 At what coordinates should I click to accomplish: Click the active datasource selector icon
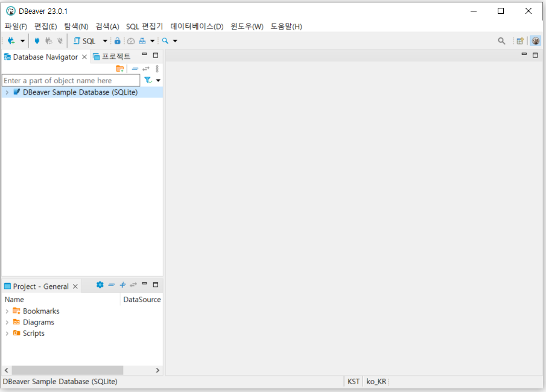coord(142,41)
